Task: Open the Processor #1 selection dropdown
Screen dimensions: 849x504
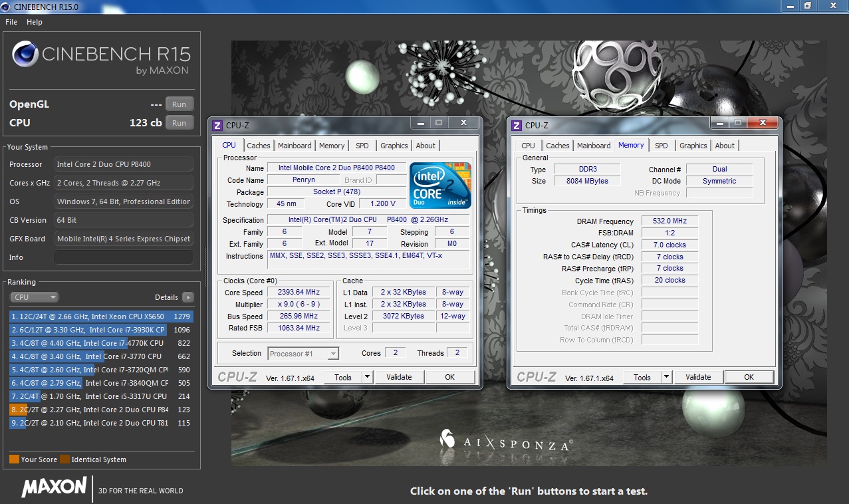Action: tap(303, 354)
